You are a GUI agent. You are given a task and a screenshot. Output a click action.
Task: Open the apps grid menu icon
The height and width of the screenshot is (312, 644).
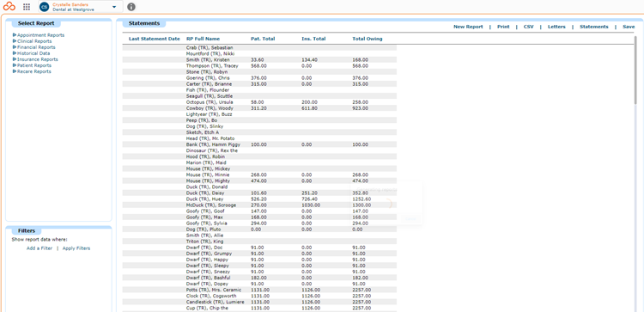[27, 7]
